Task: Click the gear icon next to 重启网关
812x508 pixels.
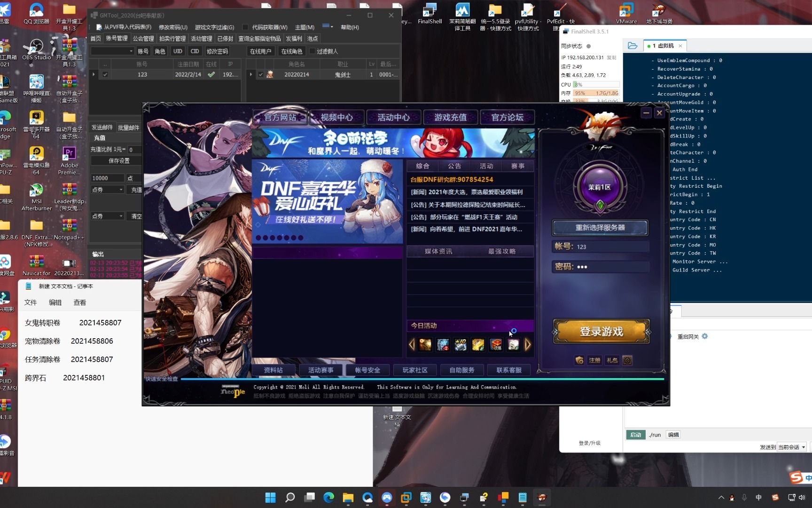Action: click(x=705, y=336)
